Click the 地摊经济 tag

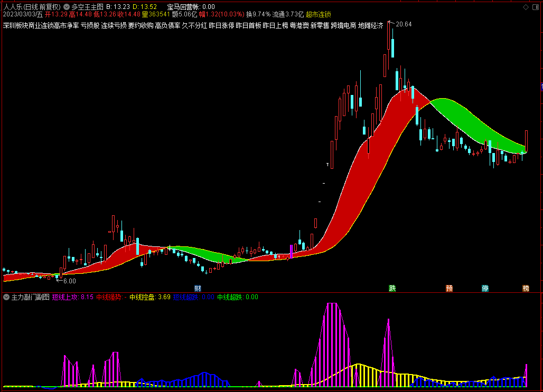click(371, 26)
